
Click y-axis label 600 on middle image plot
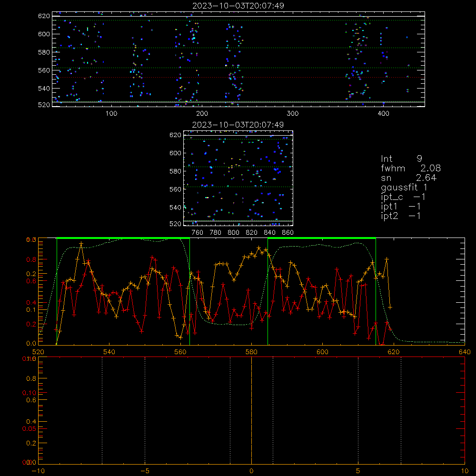click(175, 153)
